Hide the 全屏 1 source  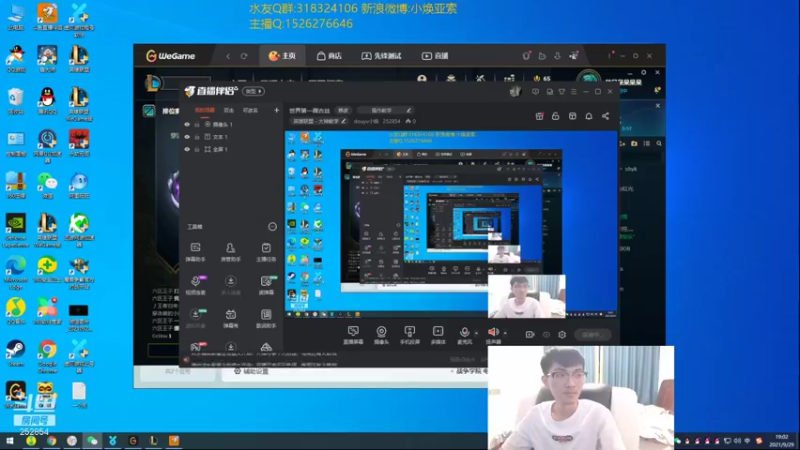pyautogui.click(x=187, y=149)
